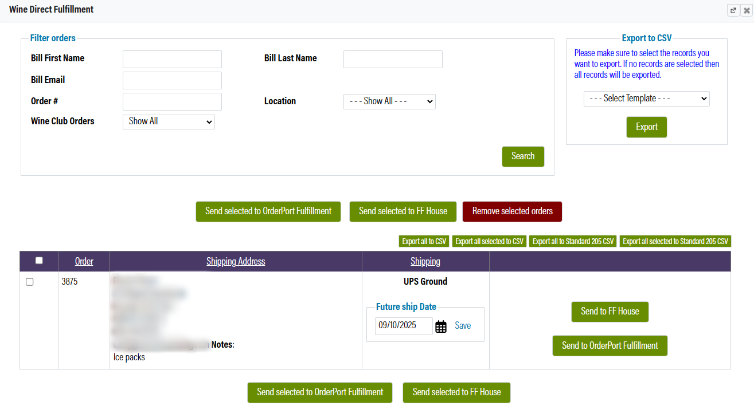Click bottom Send selected to OrderPort Fulfillment
This screenshot has width=754, height=409.
[x=320, y=393]
